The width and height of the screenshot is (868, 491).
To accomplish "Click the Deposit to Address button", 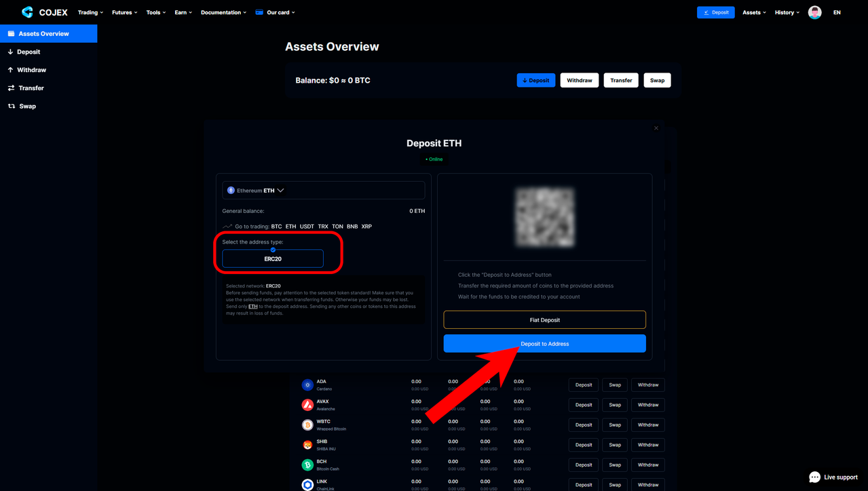I will click(x=544, y=343).
